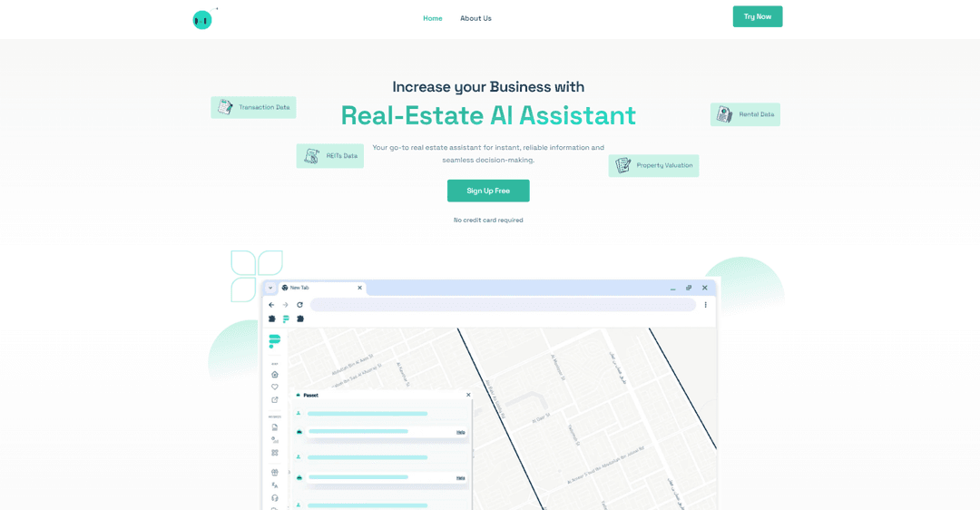Screen dimensions: 980x510
Task: Click the Try Now button
Action: coord(758,17)
